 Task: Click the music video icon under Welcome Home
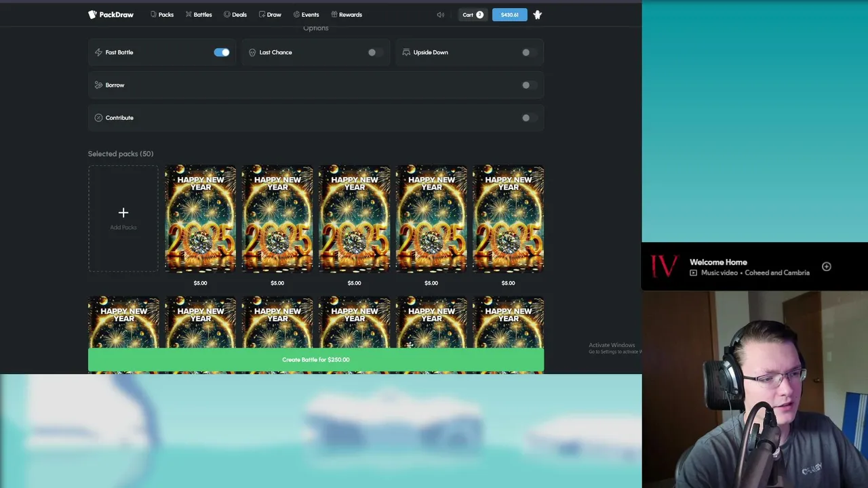point(694,273)
